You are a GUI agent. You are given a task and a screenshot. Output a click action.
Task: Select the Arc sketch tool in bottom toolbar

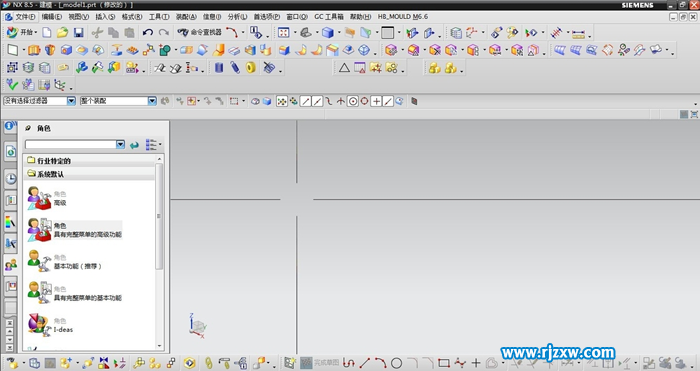point(380,363)
